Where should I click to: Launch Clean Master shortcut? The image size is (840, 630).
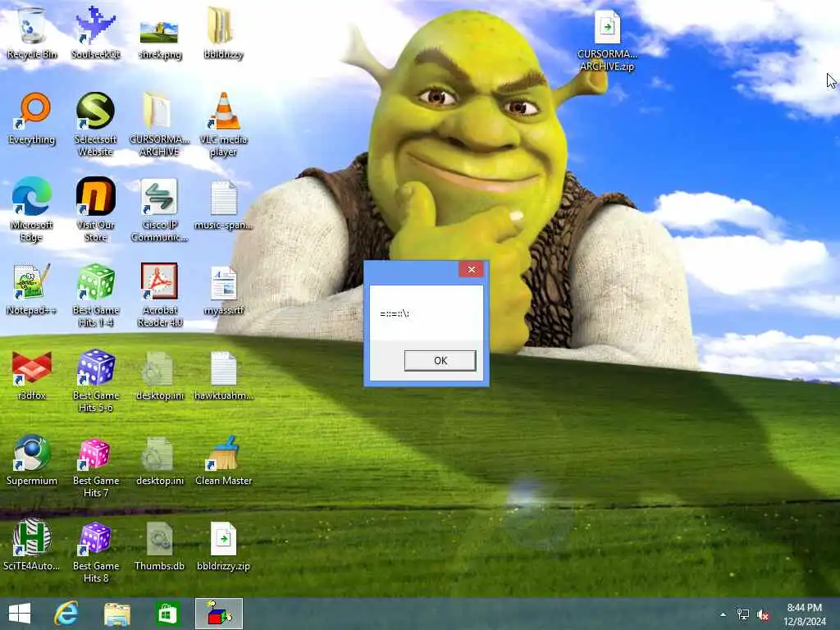pos(223,461)
